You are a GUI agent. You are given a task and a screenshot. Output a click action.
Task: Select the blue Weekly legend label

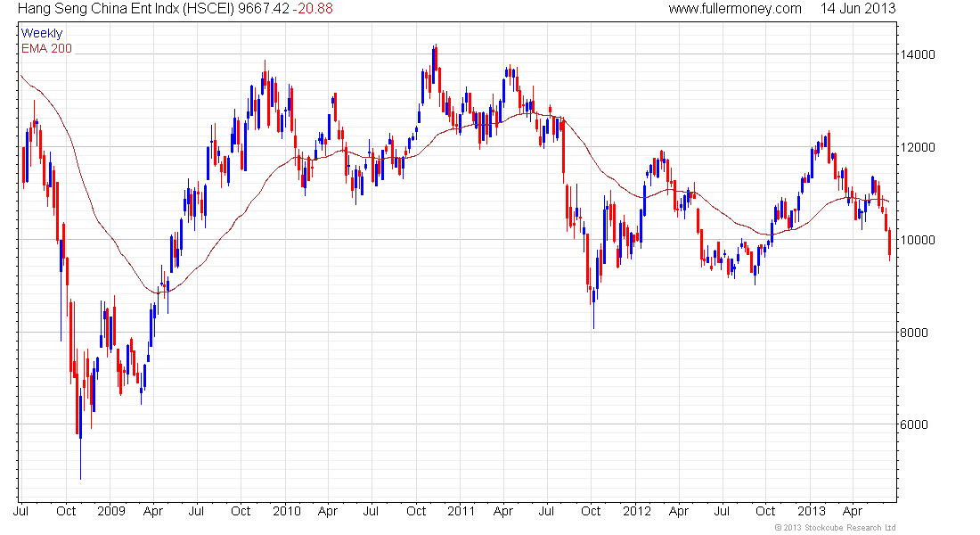point(42,33)
